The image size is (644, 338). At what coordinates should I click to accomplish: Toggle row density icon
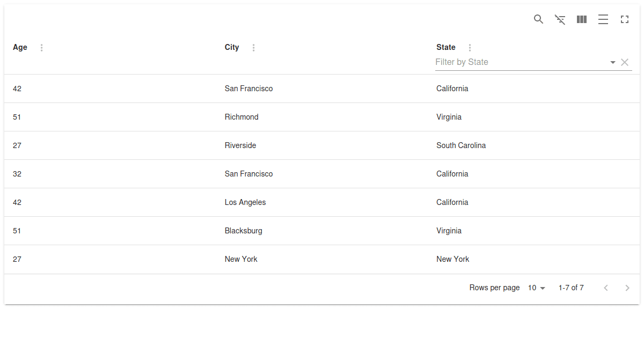pos(603,20)
